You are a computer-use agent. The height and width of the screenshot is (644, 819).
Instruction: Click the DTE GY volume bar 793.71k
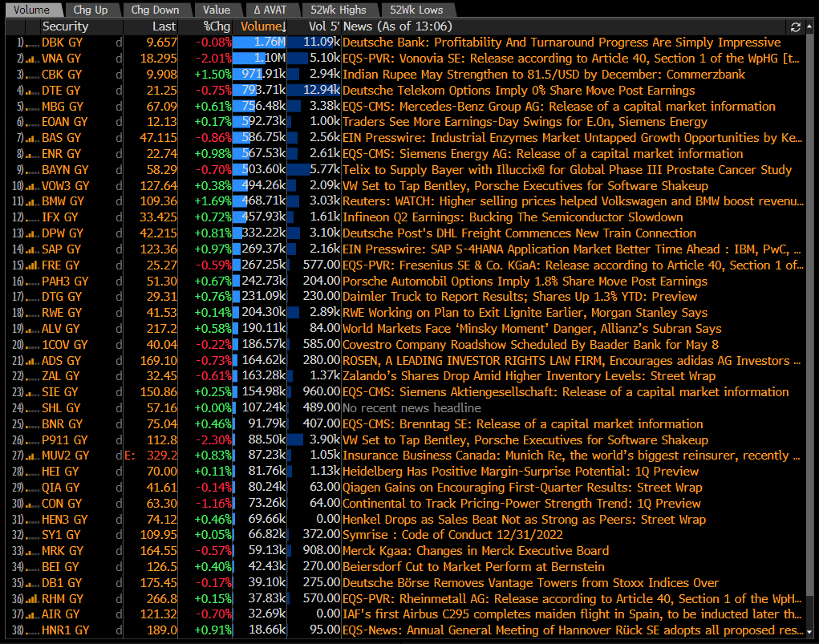[x=260, y=91]
